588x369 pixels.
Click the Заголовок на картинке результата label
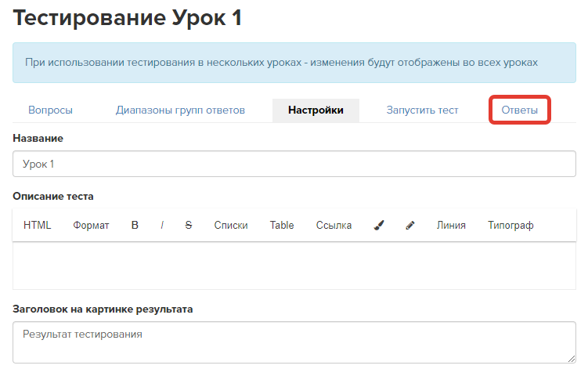pyautogui.click(x=103, y=309)
